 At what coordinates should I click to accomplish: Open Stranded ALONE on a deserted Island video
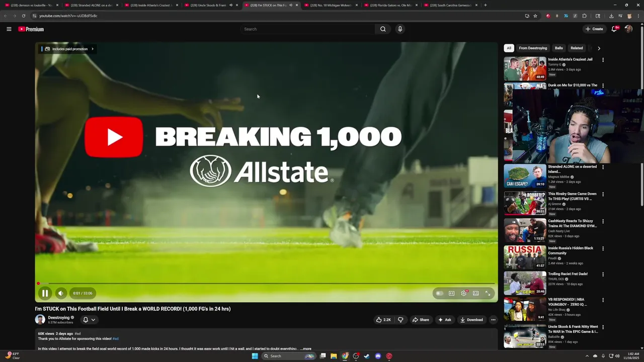click(x=525, y=176)
